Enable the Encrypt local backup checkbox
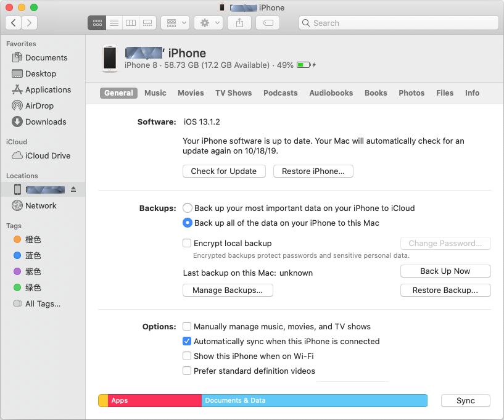 [x=187, y=243]
